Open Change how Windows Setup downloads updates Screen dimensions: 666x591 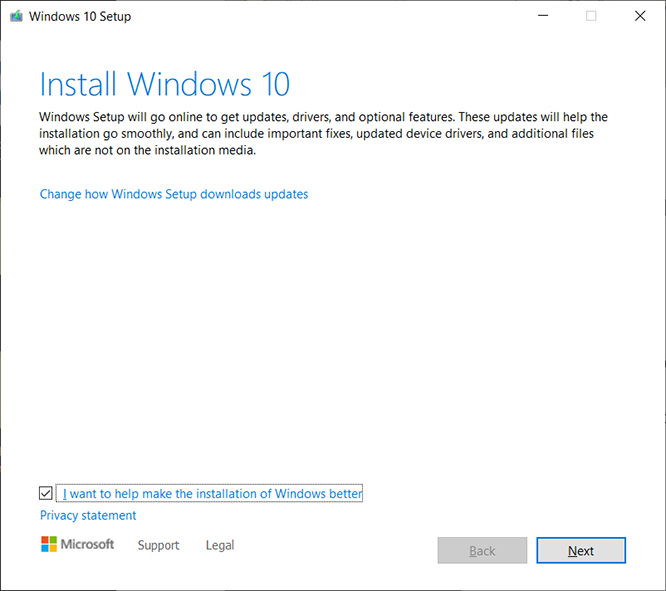174,194
